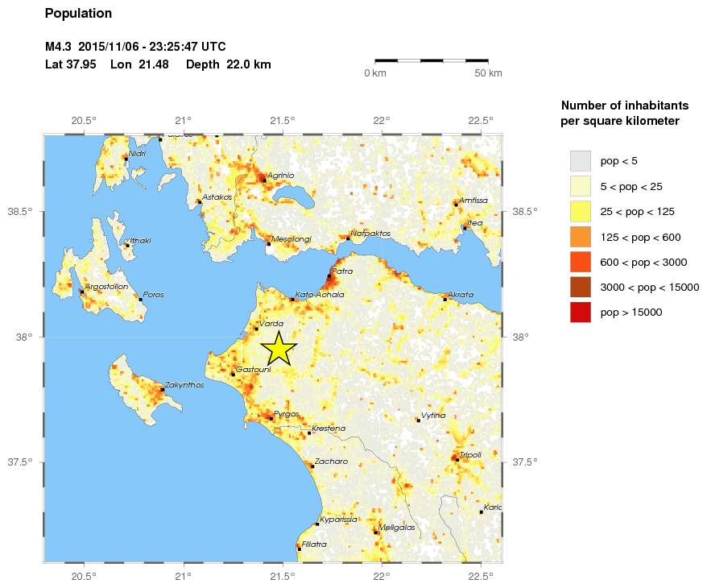Image resolution: width=707 pixels, height=588 pixels.
Task: Choose the '125 < pop < 600' orange swatch
Action: 581,237
